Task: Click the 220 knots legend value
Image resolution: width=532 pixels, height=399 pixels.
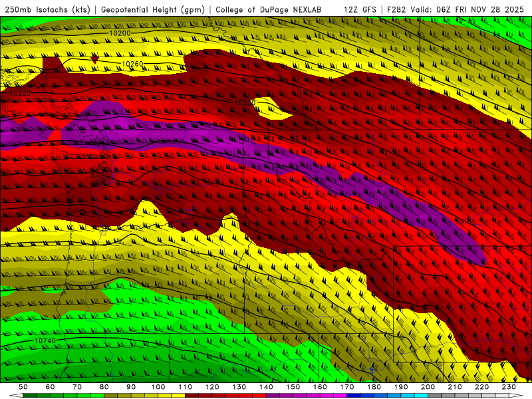Action: 481,387
